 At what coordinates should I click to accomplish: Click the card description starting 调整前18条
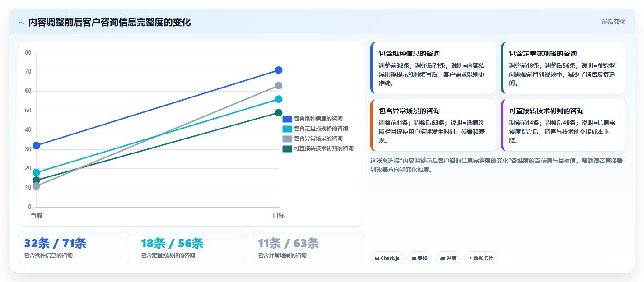pos(562,74)
